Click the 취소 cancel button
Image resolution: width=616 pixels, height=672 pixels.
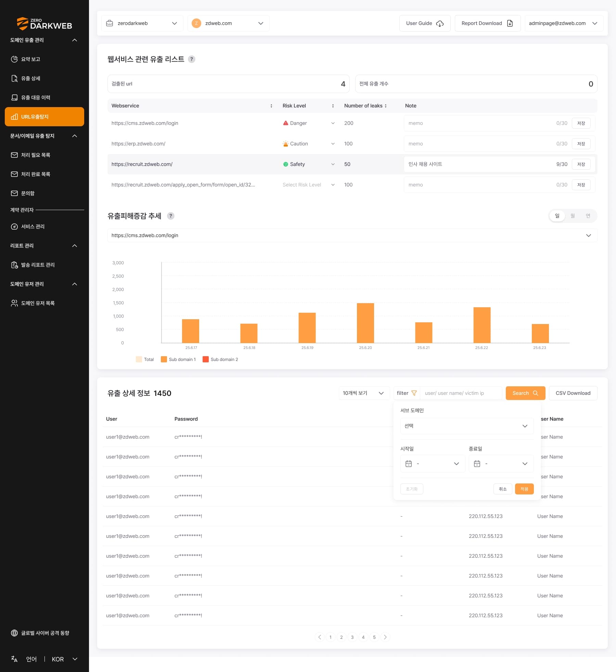(x=503, y=489)
